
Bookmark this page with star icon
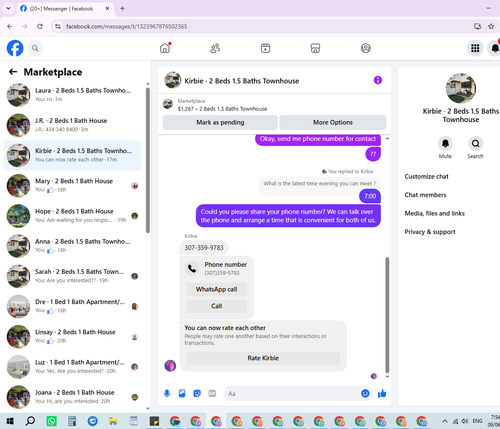click(491, 26)
